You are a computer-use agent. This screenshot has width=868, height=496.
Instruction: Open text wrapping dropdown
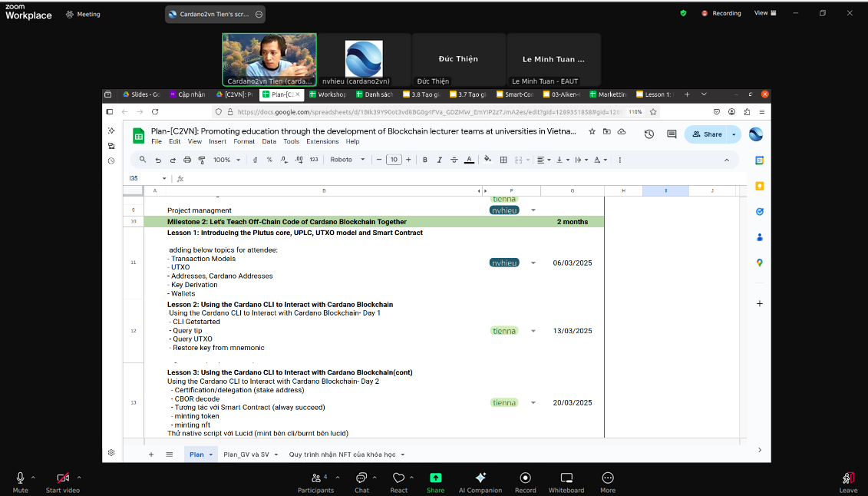click(x=581, y=160)
